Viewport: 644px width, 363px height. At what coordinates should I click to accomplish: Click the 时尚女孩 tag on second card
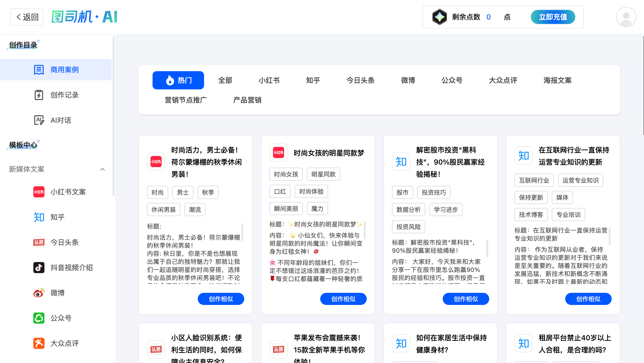[x=286, y=174]
